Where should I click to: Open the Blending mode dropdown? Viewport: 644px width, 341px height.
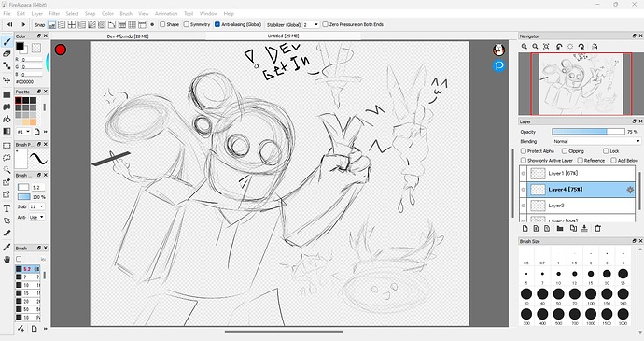pyautogui.click(x=596, y=141)
